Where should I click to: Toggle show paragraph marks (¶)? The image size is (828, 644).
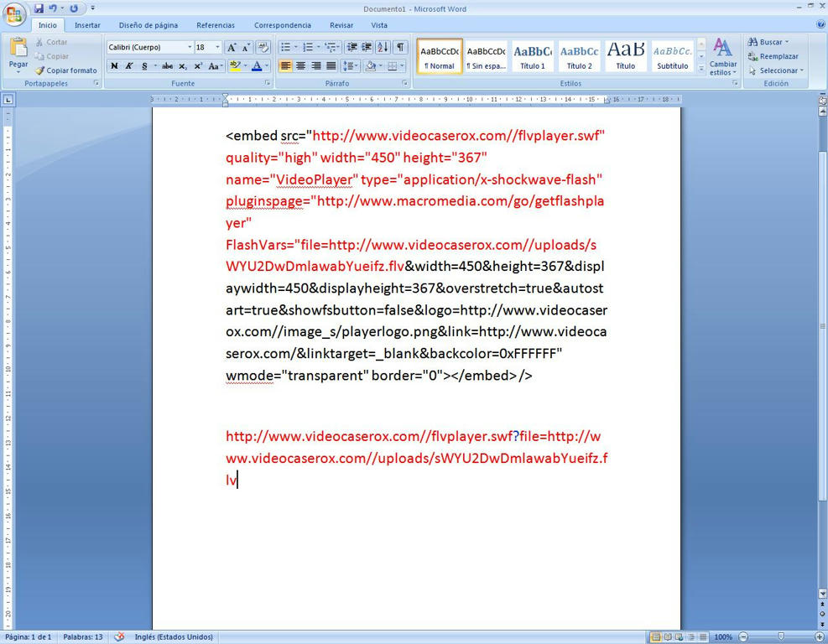pyautogui.click(x=400, y=48)
